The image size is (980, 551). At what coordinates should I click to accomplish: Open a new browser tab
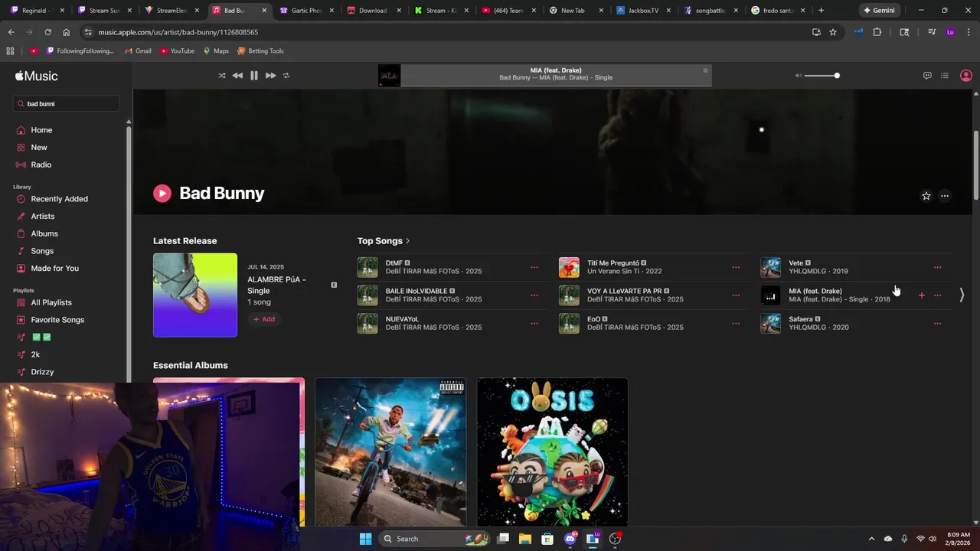821,11
